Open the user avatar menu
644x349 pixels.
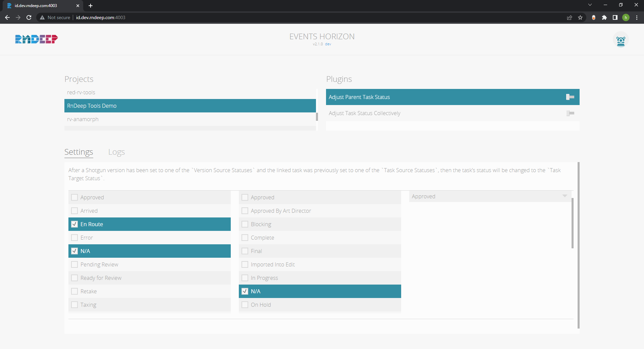pyautogui.click(x=621, y=40)
